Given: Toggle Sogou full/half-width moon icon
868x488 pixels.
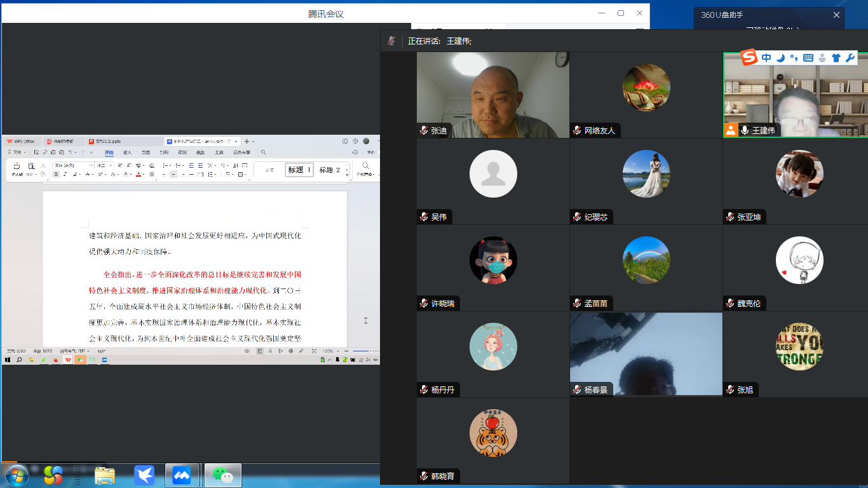Looking at the screenshot, I should coord(780,58).
